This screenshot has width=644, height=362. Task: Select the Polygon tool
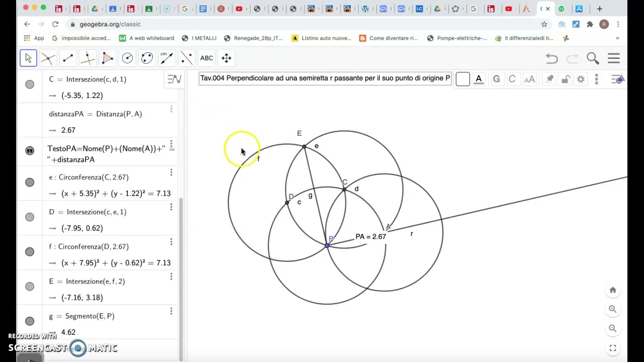click(x=107, y=58)
